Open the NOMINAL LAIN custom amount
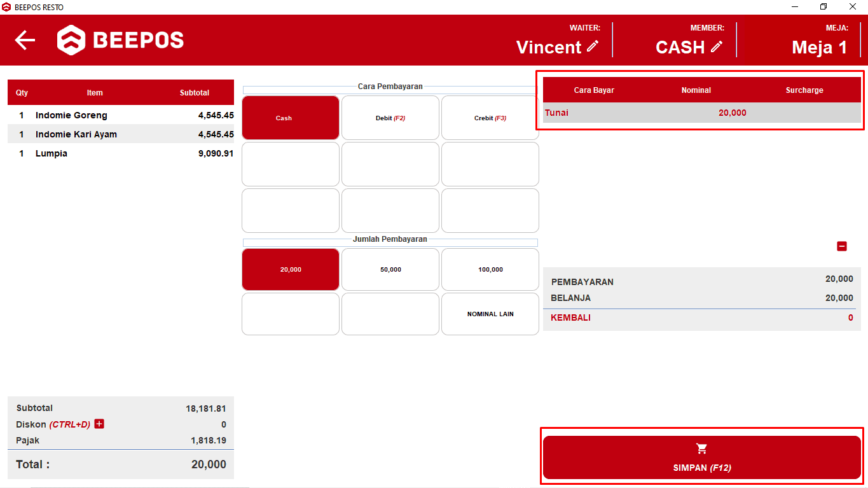The height and width of the screenshot is (488, 868). click(490, 314)
